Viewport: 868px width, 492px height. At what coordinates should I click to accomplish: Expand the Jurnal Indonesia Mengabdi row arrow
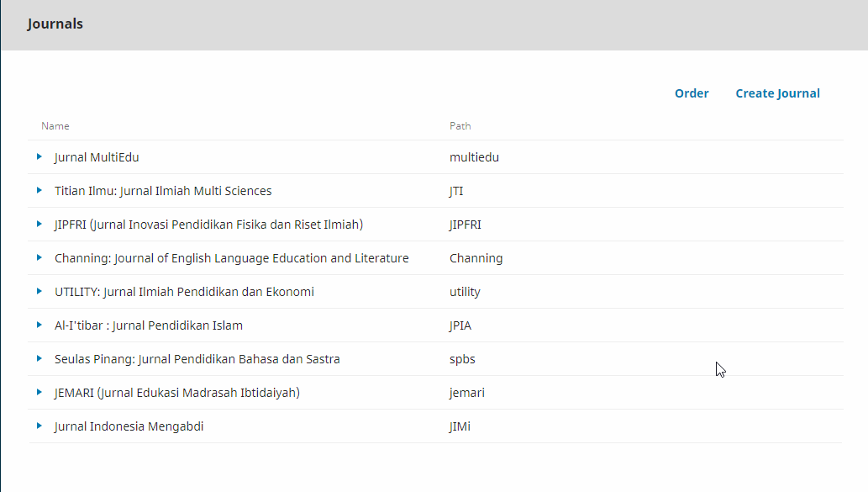pos(39,426)
